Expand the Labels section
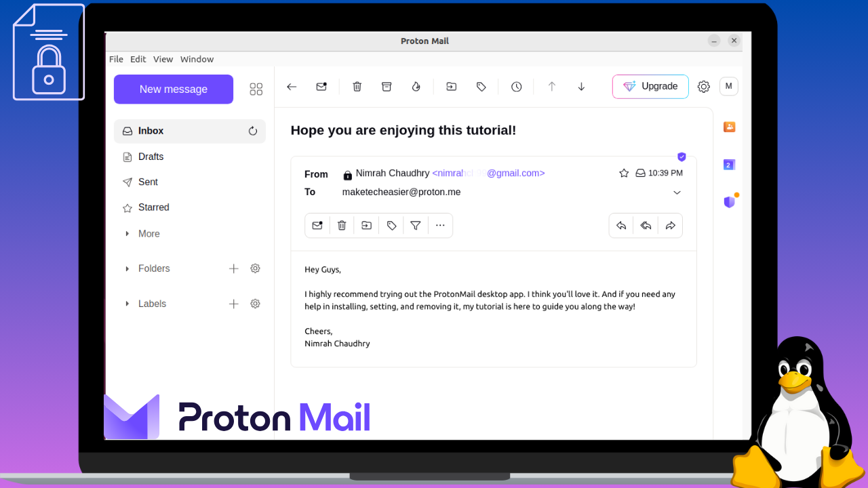868x488 pixels. point(126,304)
